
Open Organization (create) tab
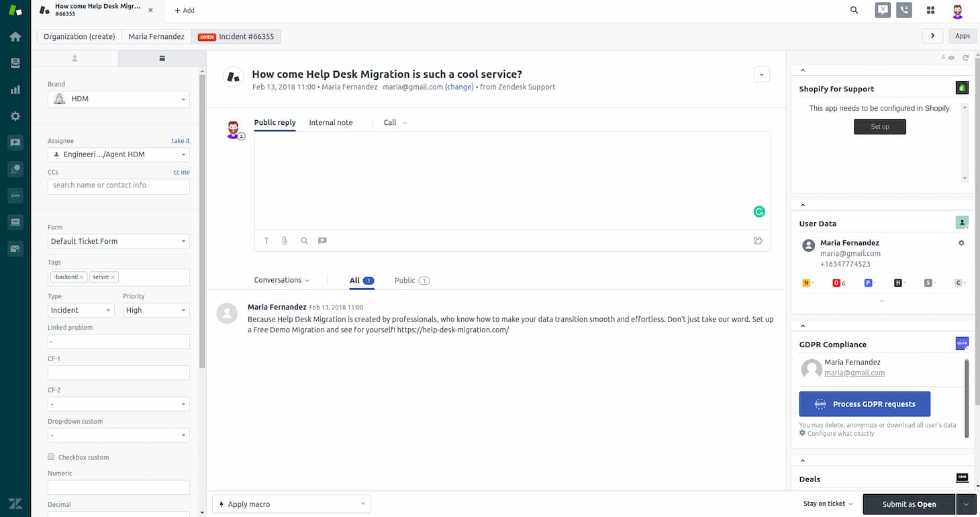(x=79, y=36)
